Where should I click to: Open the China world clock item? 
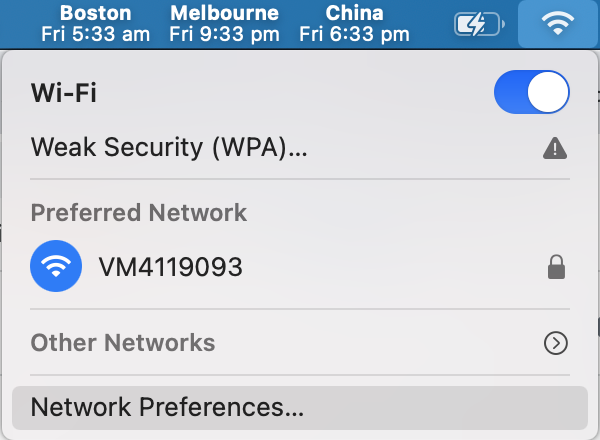pyautogui.click(x=354, y=24)
